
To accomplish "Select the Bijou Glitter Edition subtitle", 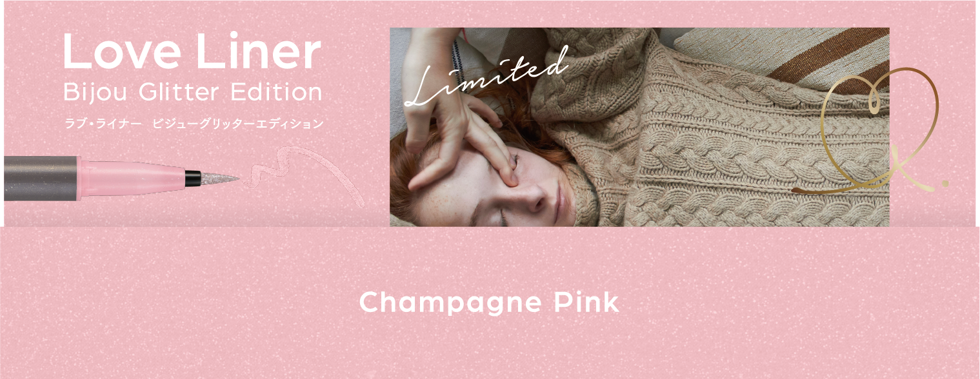I will pos(193,92).
